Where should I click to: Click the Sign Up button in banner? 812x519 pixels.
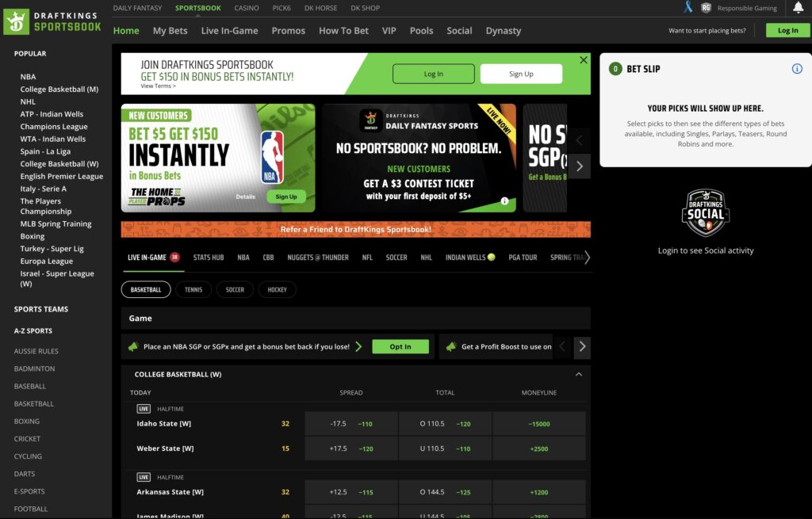coord(521,74)
